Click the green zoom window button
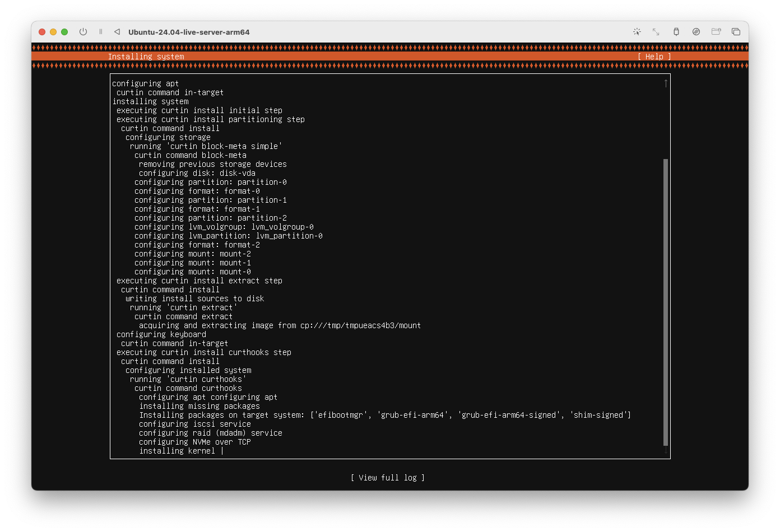780x532 pixels. tap(64, 32)
